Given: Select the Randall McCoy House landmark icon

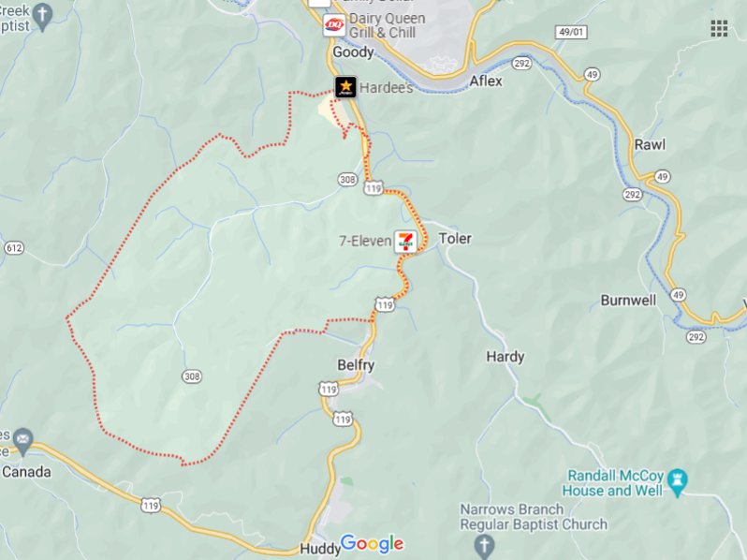Looking at the screenshot, I should (x=677, y=482).
